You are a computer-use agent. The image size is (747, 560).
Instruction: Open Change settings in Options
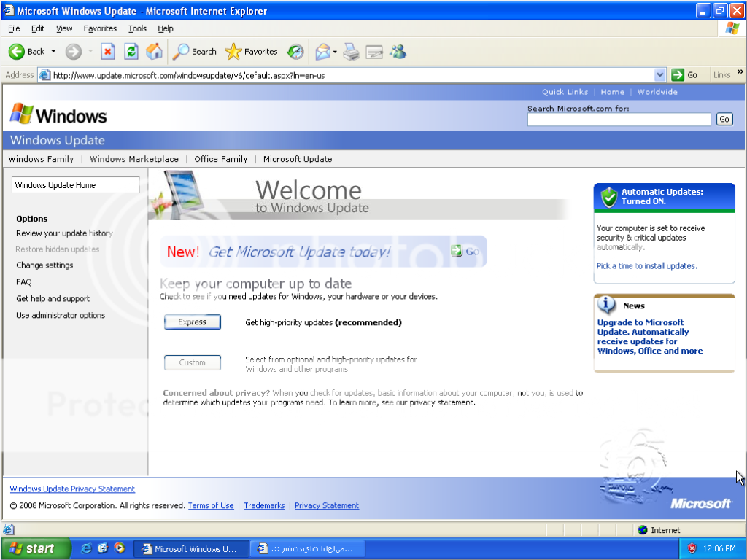point(44,265)
